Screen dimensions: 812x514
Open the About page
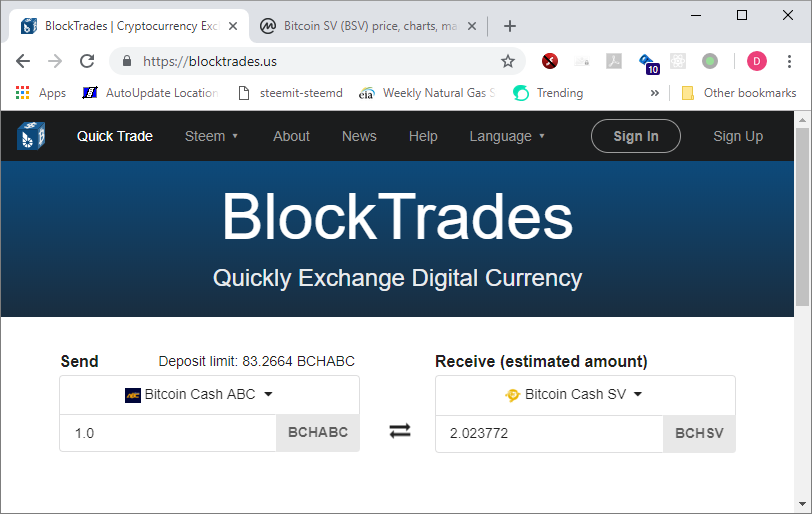[291, 136]
